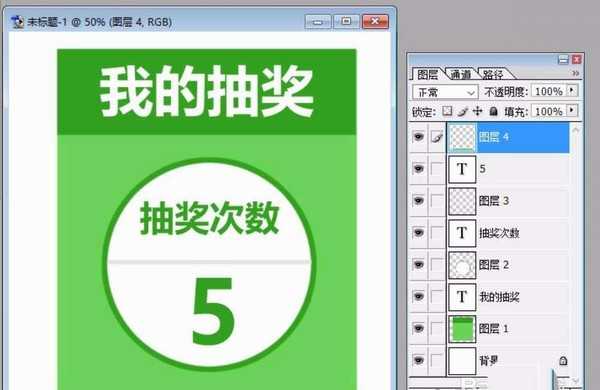The image size is (600, 390).
Task: Click the 未标题-1 @ 50% title bar
Action: 99,22
